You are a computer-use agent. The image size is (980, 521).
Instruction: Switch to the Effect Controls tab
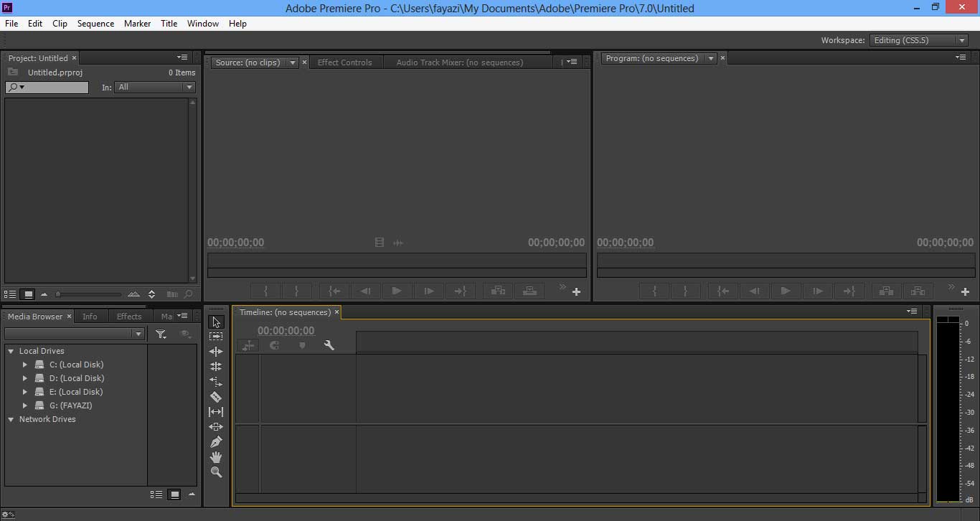point(344,62)
